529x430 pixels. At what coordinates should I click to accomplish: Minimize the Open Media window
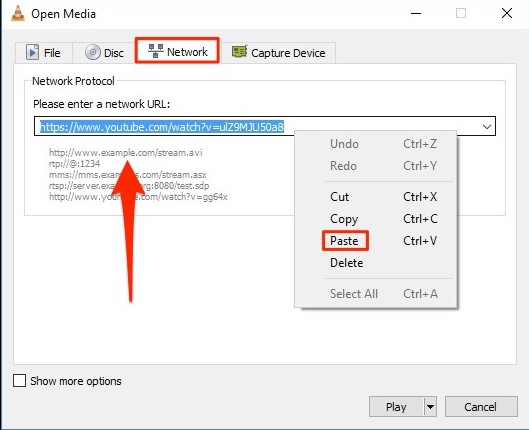tap(416, 13)
